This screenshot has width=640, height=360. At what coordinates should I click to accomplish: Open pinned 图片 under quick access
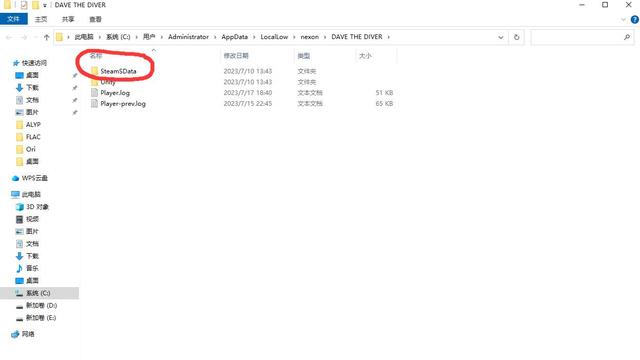click(x=32, y=112)
